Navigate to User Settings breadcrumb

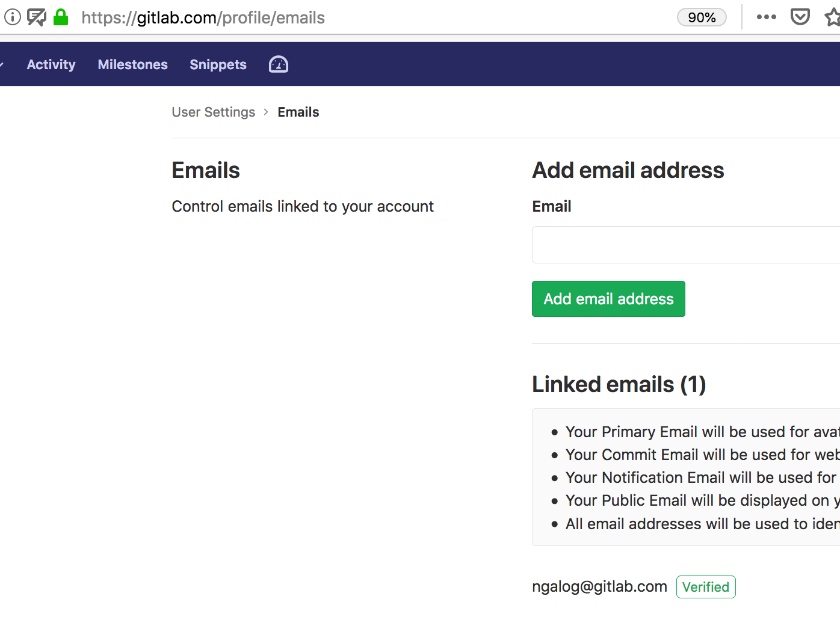click(x=213, y=112)
